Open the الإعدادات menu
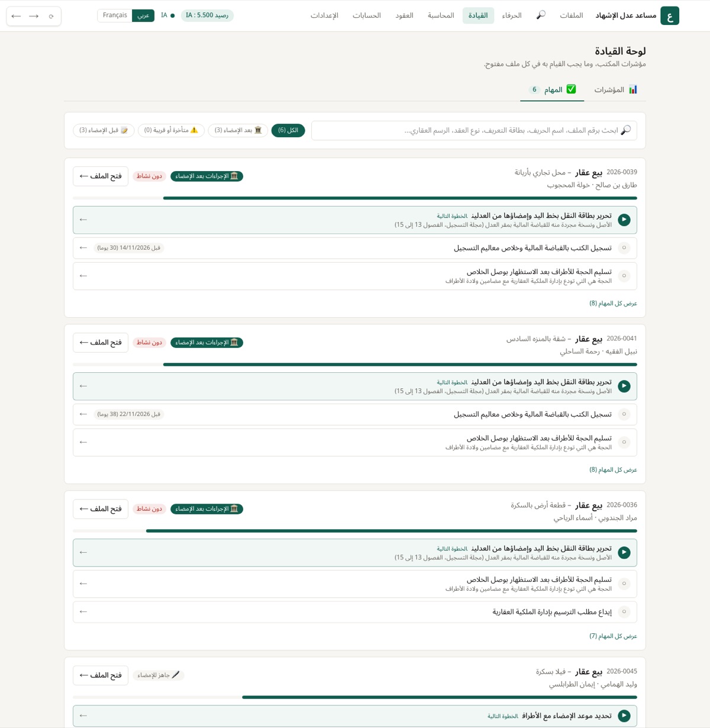This screenshot has width=710, height=728. 324,15
